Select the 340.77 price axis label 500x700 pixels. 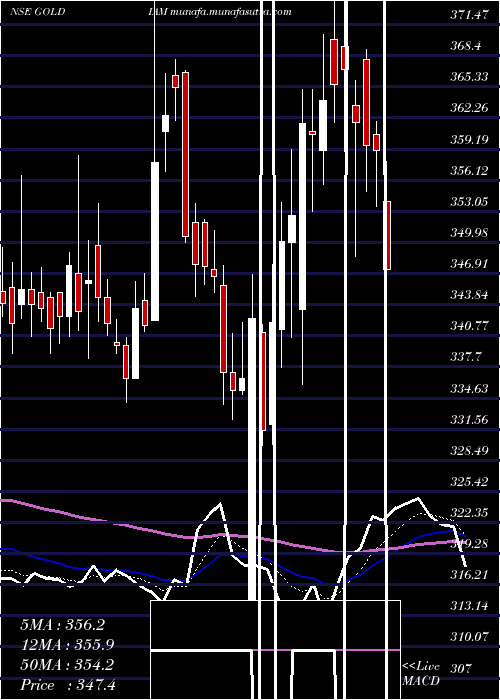click(x=471, y=326)
